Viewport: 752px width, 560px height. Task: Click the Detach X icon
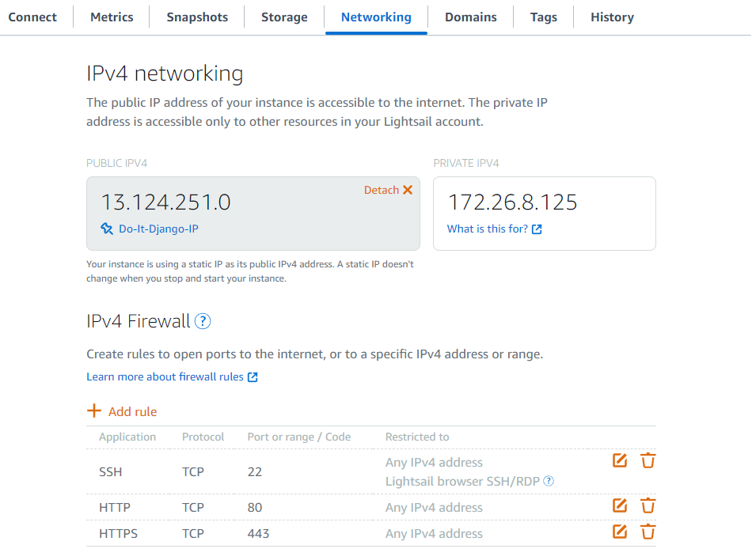[408, 190]
